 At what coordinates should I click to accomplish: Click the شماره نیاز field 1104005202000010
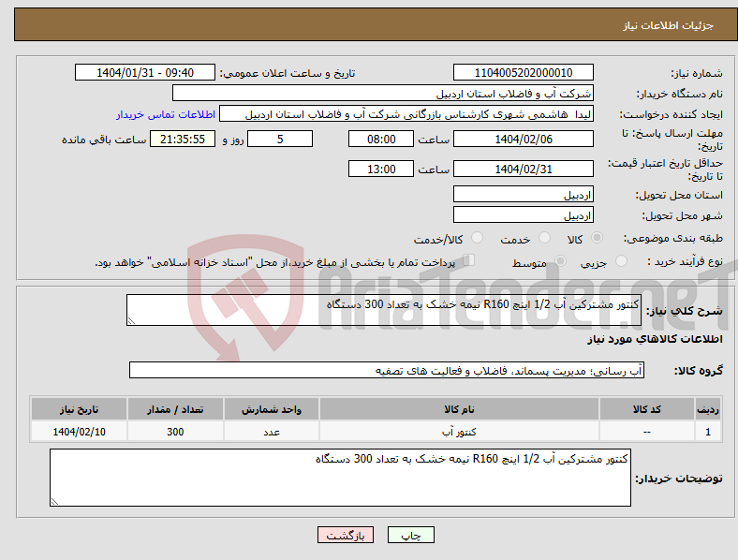[x=523, y=72]
